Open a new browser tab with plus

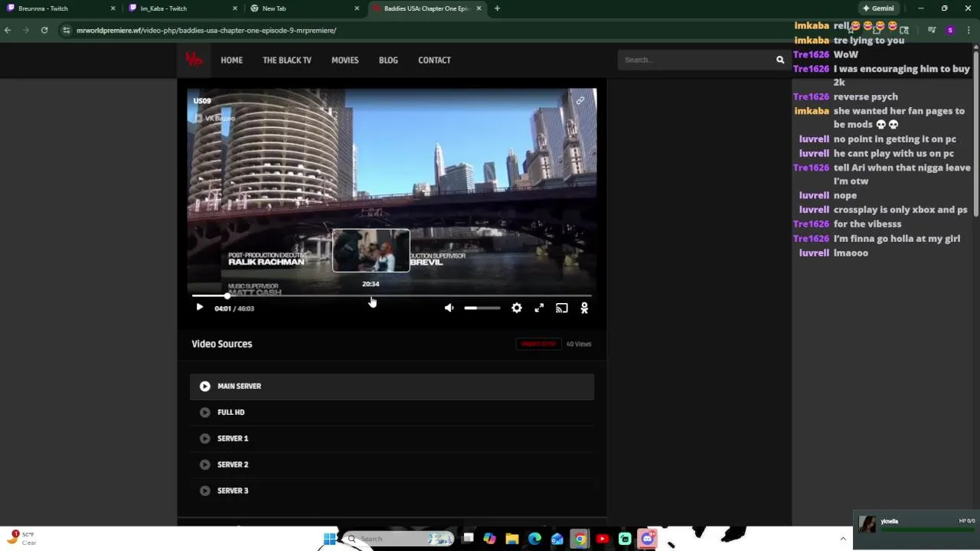(497, 8)
